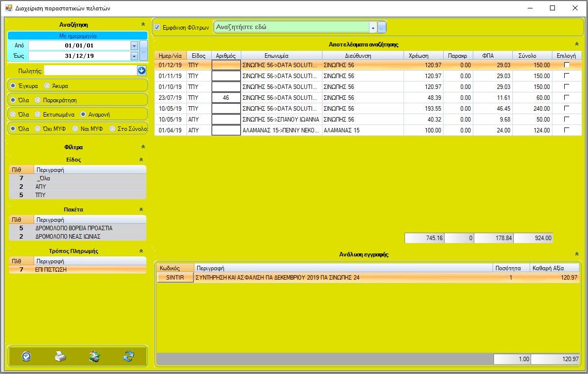The height and width of the screenshot is (374, 588).
Task: Collapse the Αναζήτηση panel with chevron icon
Action: 143,24
